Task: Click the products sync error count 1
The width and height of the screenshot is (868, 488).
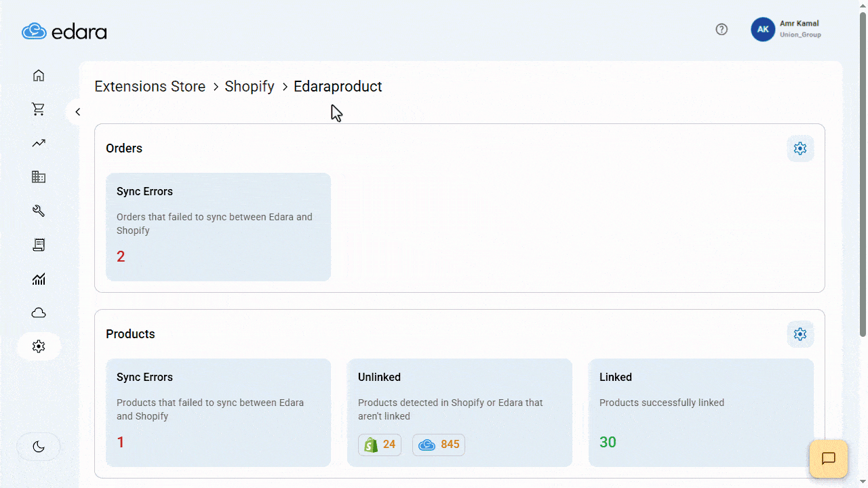Action: 121,443
